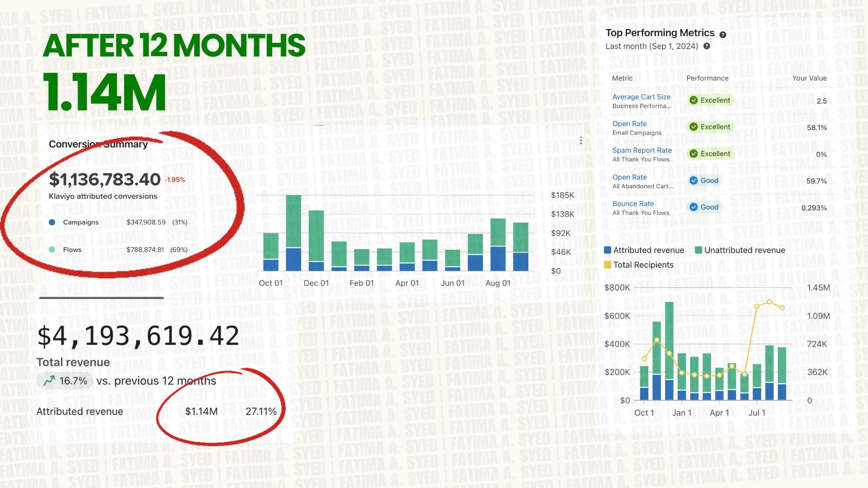Click the green checkmark on Average Cart Size row
Viewport: 868px width, 488px height.
(x=694, y=100)
